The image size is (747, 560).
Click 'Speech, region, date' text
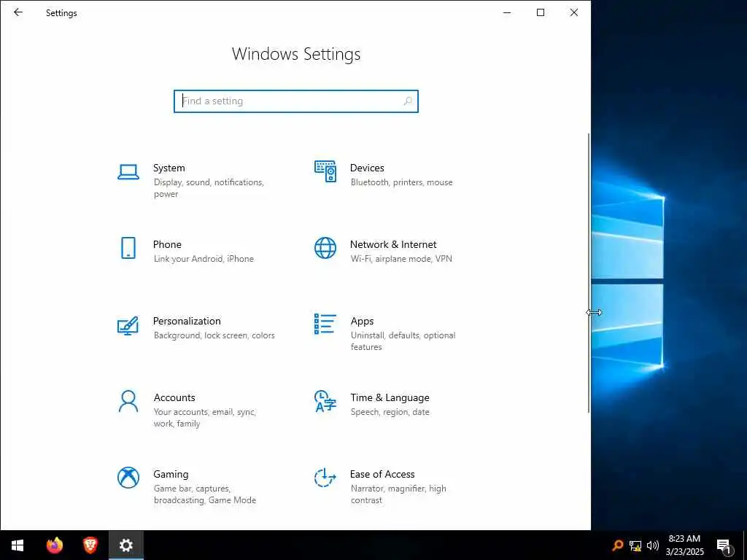point(390,412)
